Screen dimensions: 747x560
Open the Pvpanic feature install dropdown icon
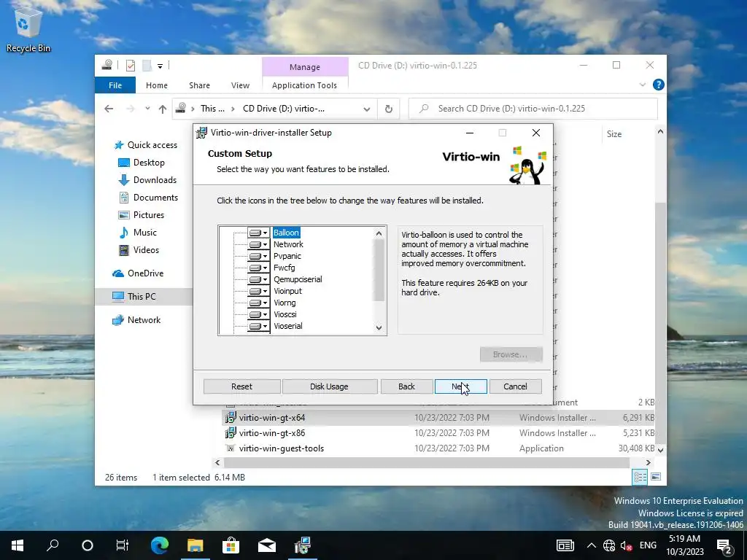click(259, 256)
